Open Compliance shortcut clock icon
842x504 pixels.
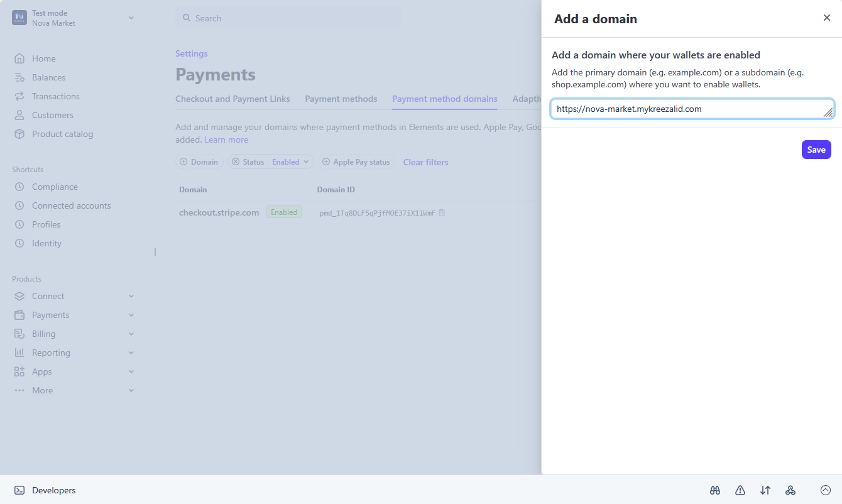pyautogui.click(x=19, y=187)
